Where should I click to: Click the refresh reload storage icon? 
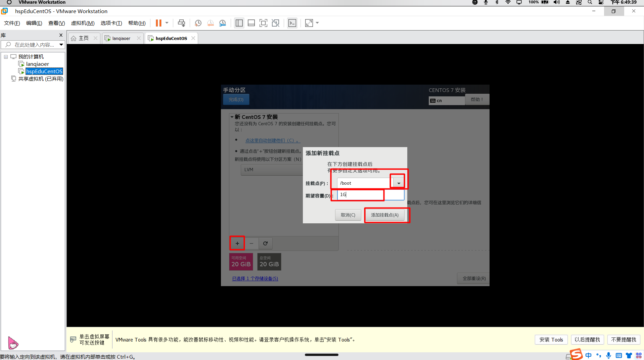265,243
